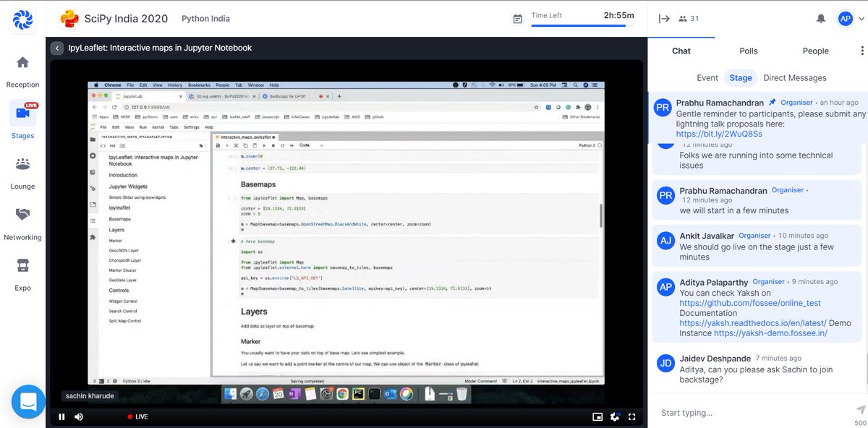
Task: Open video player settings gear
Action: tap(615, 416)
